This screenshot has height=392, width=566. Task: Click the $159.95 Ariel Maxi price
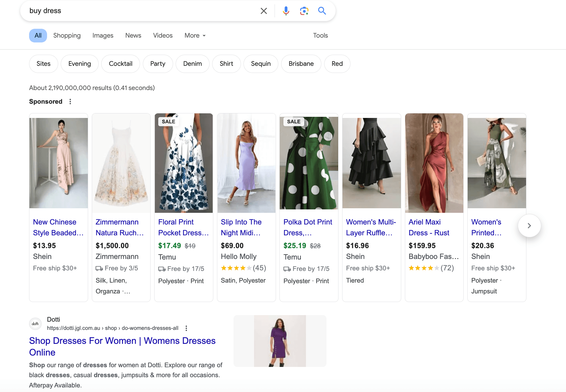pos(422,246)
